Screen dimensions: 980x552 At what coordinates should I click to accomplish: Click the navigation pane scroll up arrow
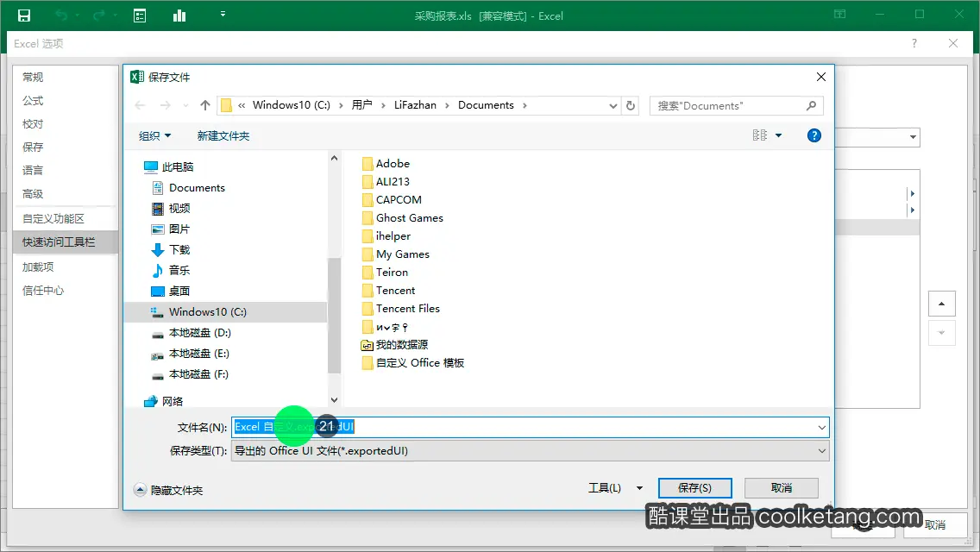click(x=335, y=158)
